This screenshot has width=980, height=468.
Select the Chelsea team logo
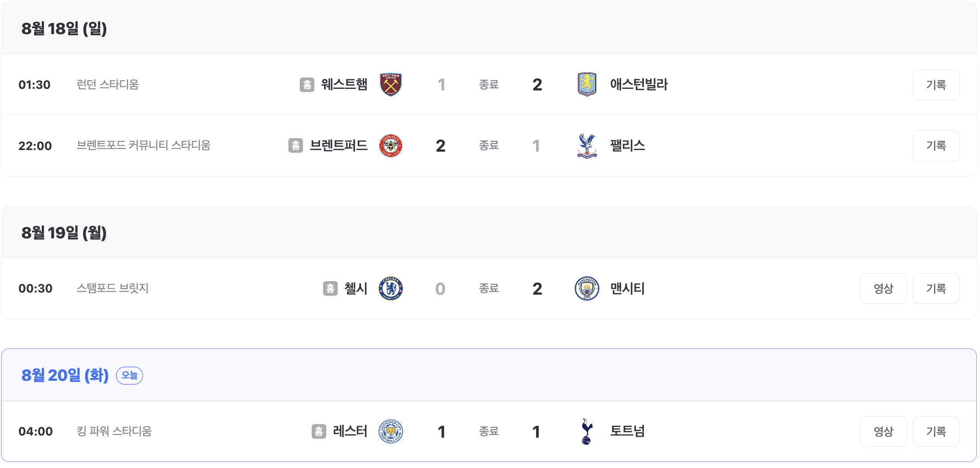point(390,289)
